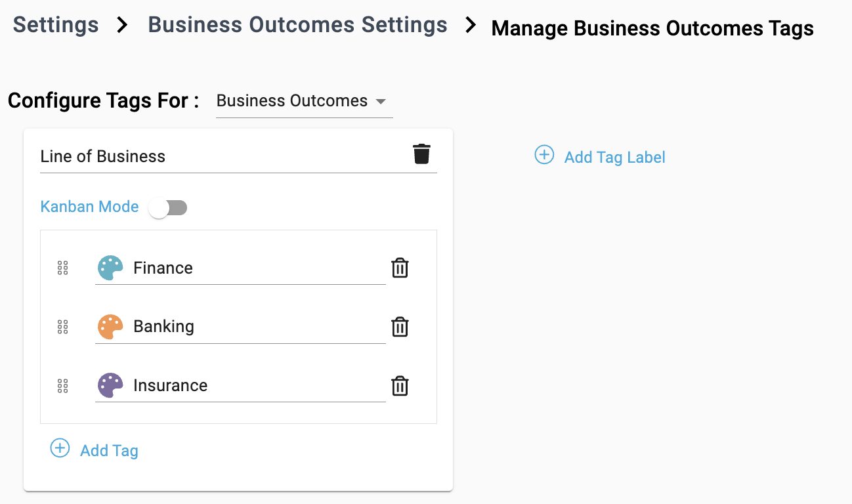Image resolution: width=852 pixels, height=504 pixels.
Task: Click the Insurance row drag handle
Action: tap(62, 386)
